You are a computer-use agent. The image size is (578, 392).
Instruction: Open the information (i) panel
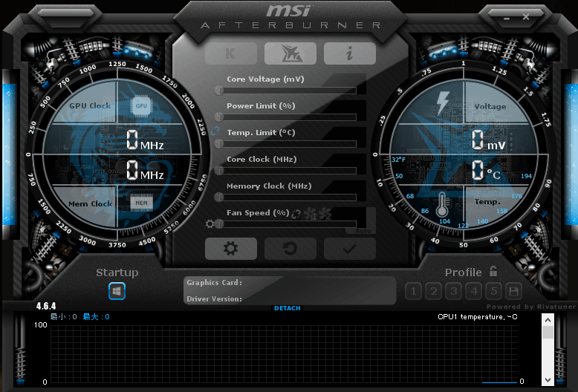tap(350, 53)
